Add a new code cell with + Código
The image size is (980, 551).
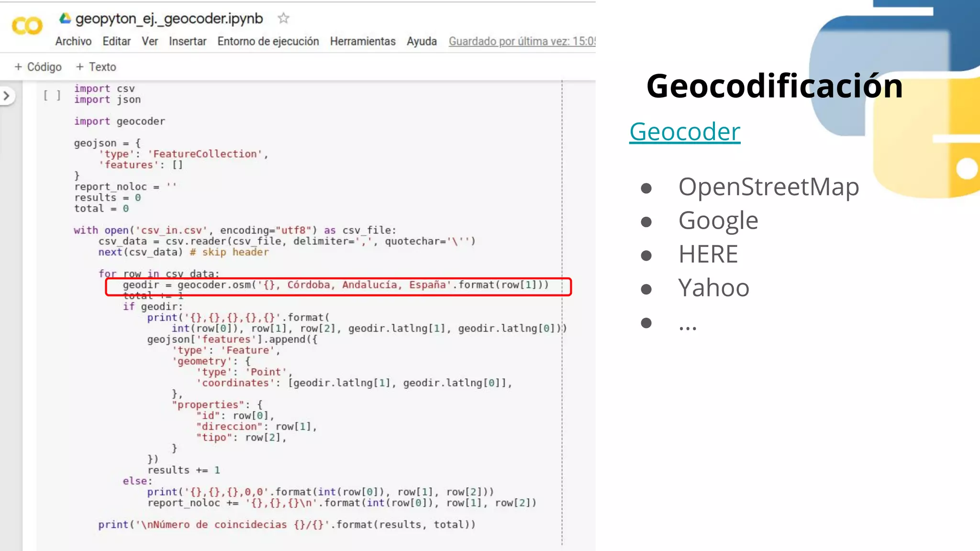pyautogui.click(x=38, y=67)
